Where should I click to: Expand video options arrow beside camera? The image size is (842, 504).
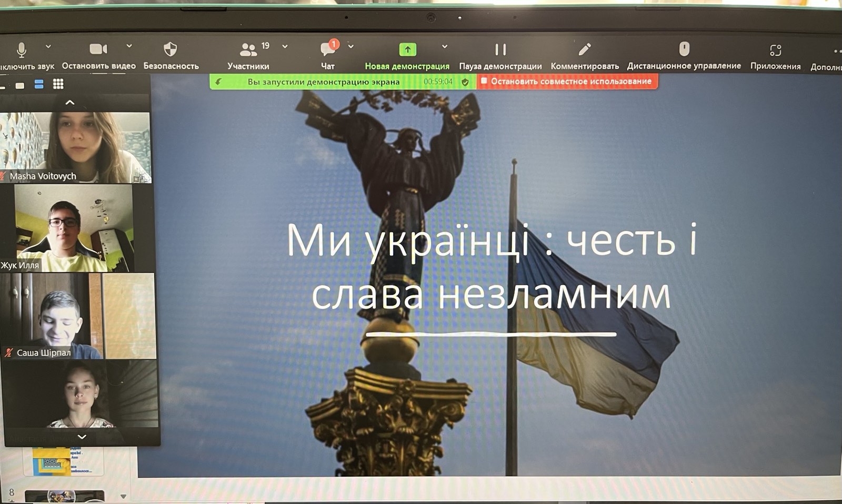[x=129, y=46]
